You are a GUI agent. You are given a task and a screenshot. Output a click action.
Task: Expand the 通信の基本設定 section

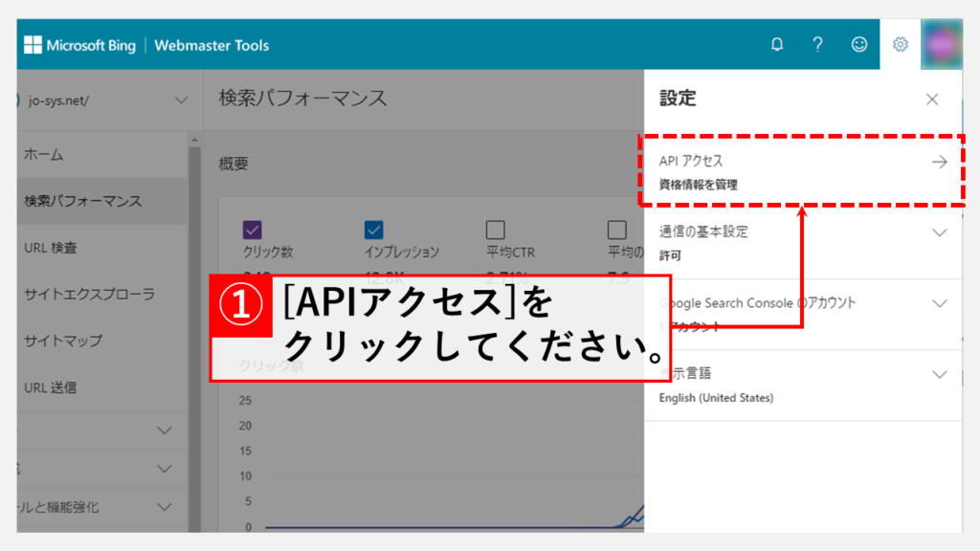939,232
